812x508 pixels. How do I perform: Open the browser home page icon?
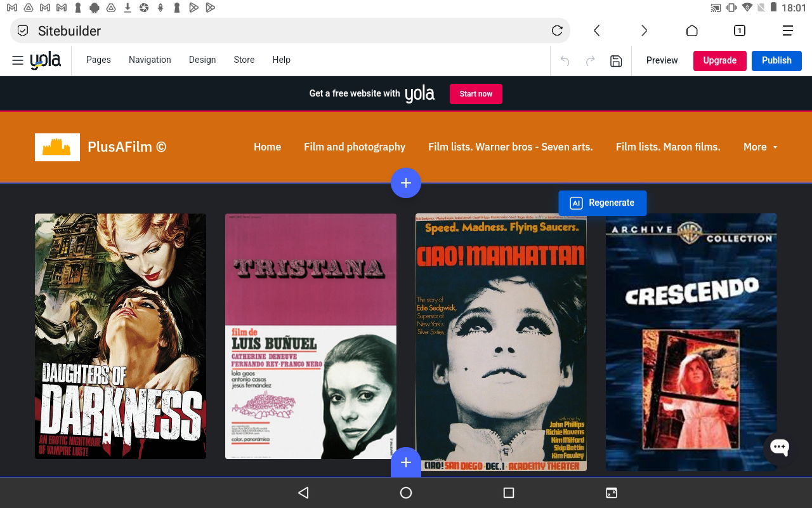point(692,30)
